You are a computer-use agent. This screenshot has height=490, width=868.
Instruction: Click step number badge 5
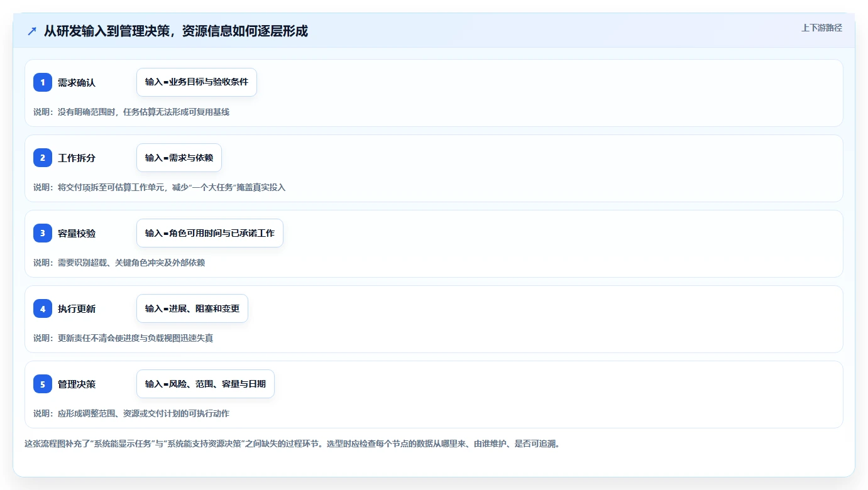pos(43,384)
